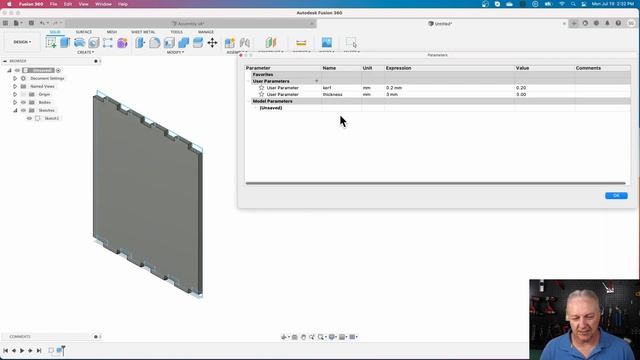The width and height of the screenshot is (640, 360).
Task: Select the Press Pull tool icon
Action: (140, 42)
